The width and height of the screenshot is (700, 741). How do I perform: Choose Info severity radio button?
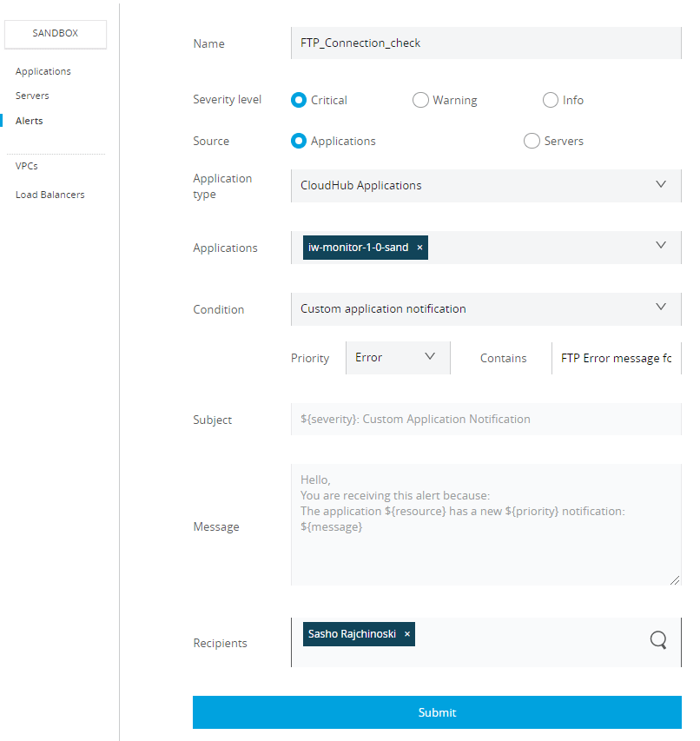pos(551,100)
